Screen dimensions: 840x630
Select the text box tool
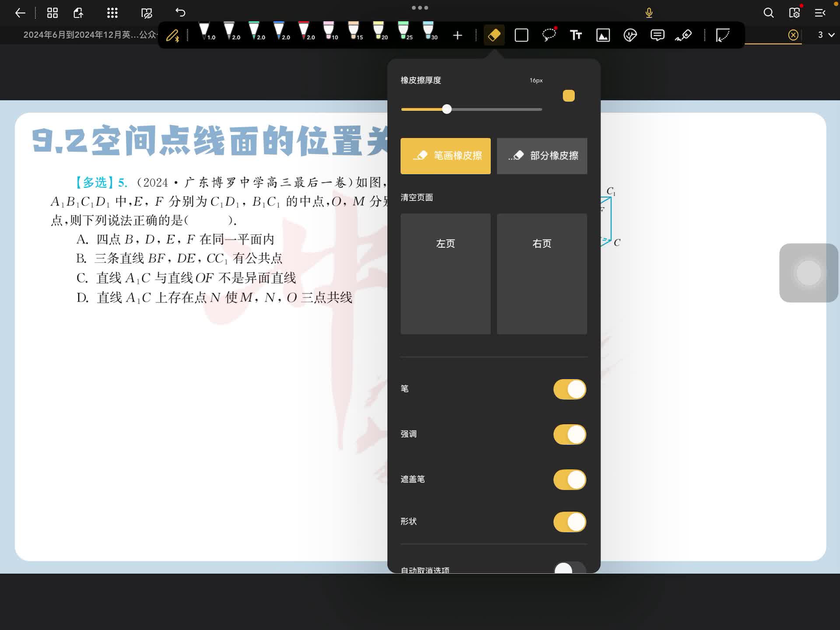[x=576, y=35]
